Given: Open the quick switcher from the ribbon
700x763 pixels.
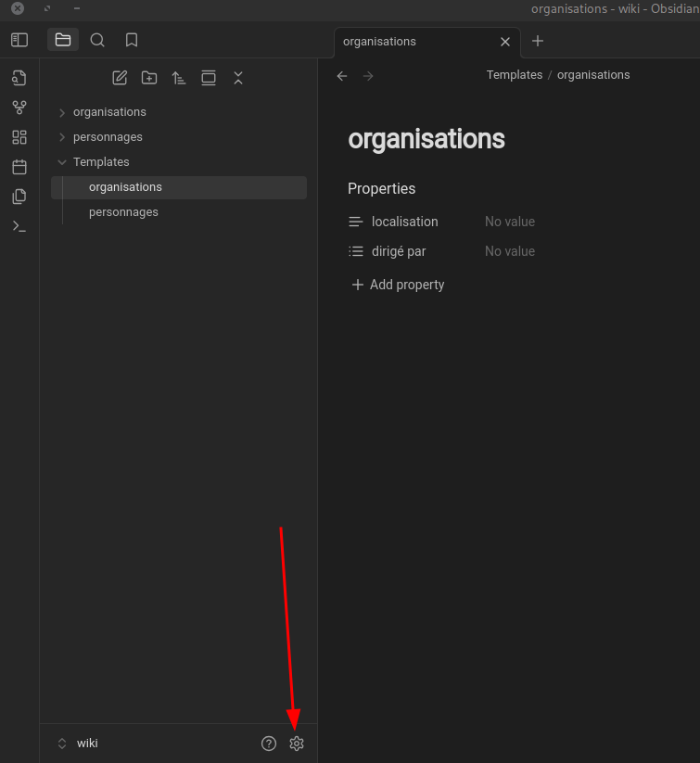Looking at the screenshot, I should pos(19,78).
